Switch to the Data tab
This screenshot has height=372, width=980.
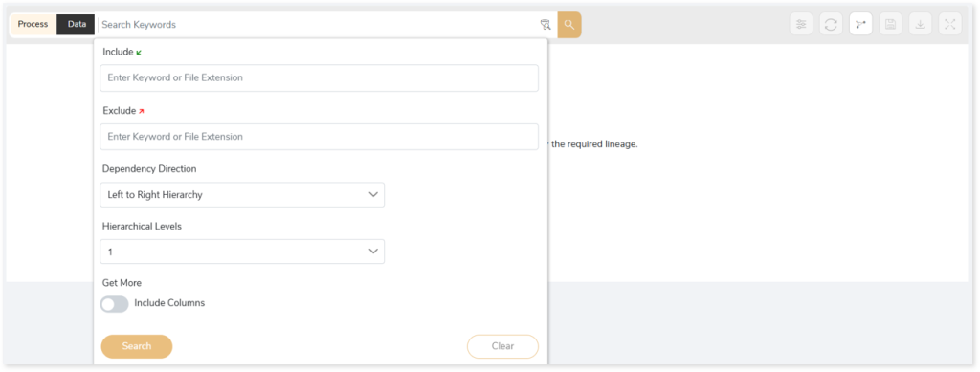(77, 24)
